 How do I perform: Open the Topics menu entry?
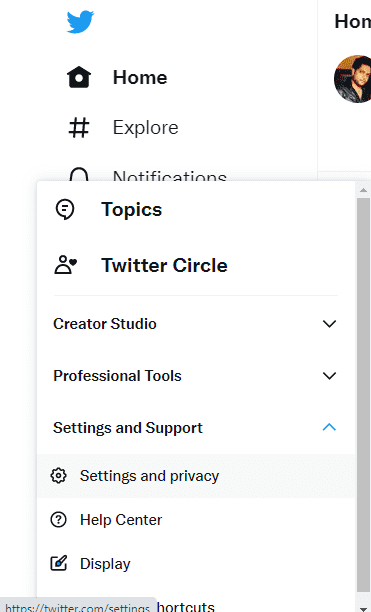(131, 209)
